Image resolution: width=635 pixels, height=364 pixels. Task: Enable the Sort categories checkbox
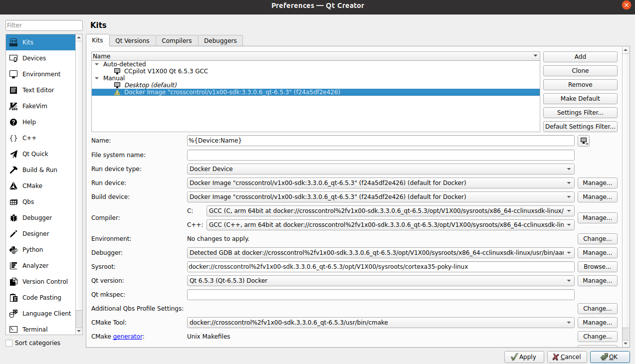click(x=9, y=343)
